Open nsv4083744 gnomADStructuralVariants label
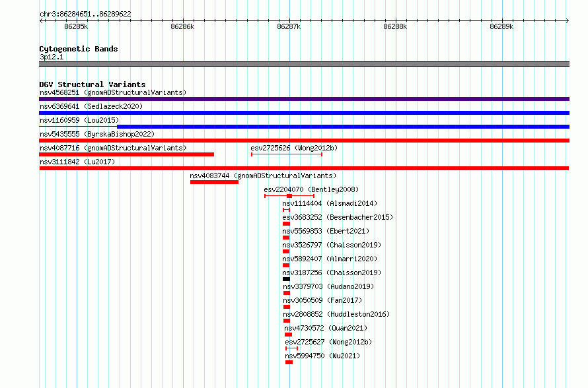This screenshot has width=588, height=388. click(263, 176)
